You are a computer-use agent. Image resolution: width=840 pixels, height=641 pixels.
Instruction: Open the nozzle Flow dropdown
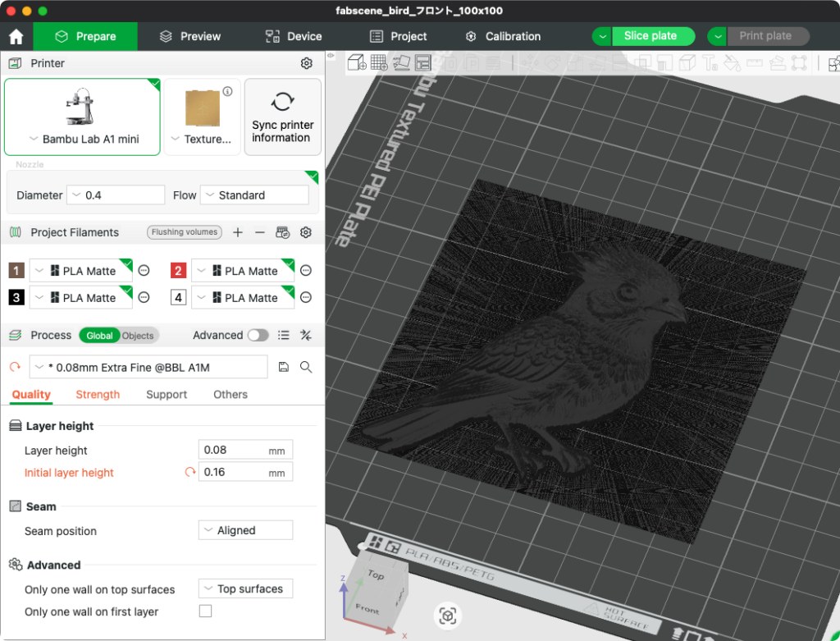click(254, 195)
